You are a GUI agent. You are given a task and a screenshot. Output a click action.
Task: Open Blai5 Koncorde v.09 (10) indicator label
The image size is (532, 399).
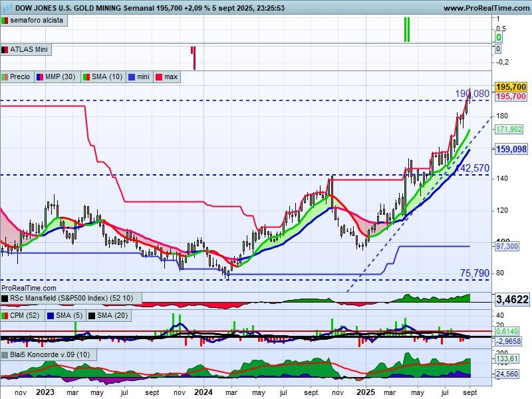tap(50, 355)
